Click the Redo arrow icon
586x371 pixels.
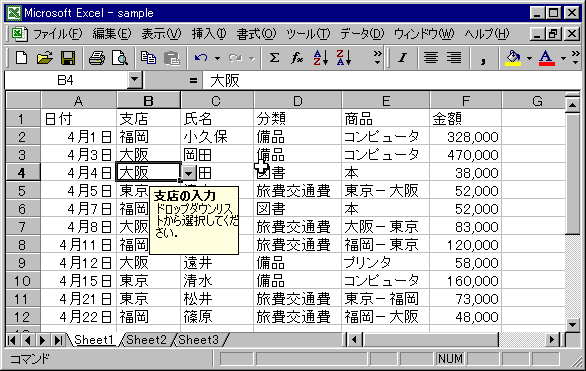point(235,58)
